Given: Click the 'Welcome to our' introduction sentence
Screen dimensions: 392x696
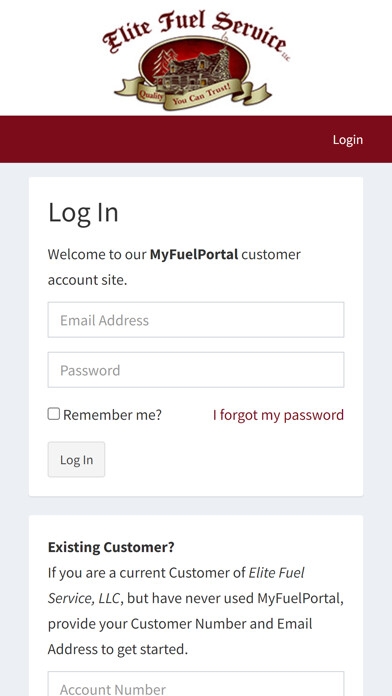Looking at the screenshot, I should click(x=174, y=267).
